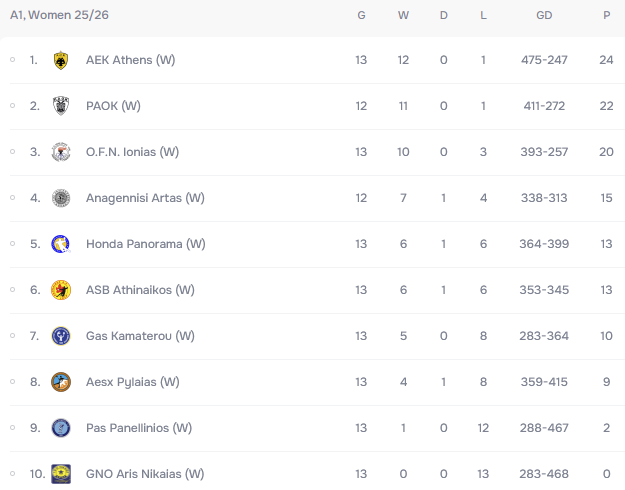Image resolution: width=625 pixels, height=490 pixels.
Task: Click the A1, Women 25/26 league title
Action: point(59,15)
